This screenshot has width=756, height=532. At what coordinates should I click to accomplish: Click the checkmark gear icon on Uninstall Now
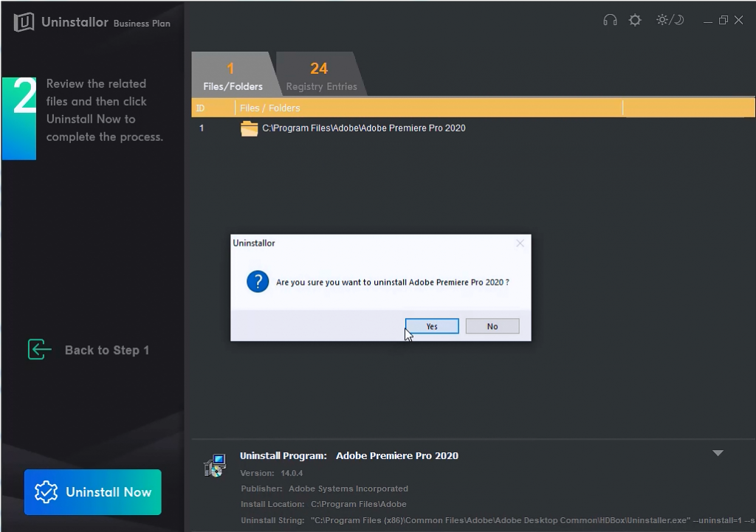47,492
